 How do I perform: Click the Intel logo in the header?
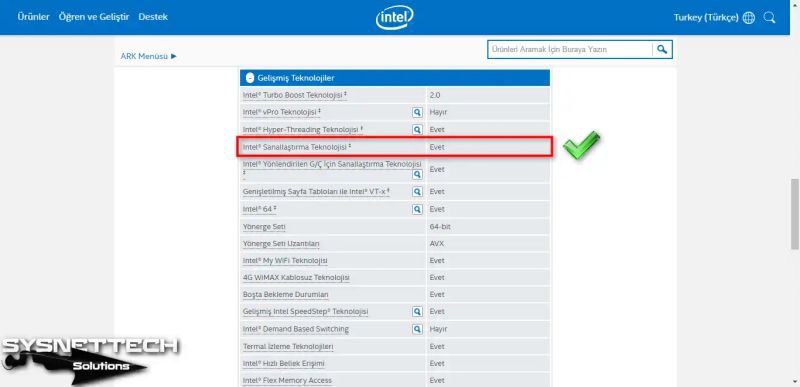coord(394,17)
